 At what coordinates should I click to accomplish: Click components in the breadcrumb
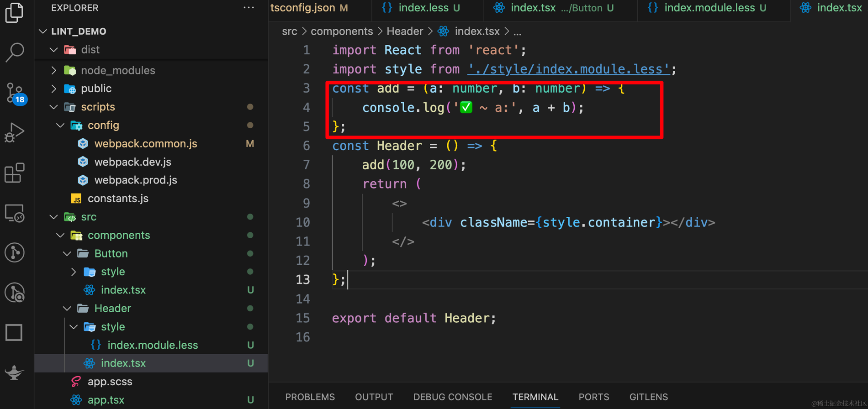(x=342, y=31)
